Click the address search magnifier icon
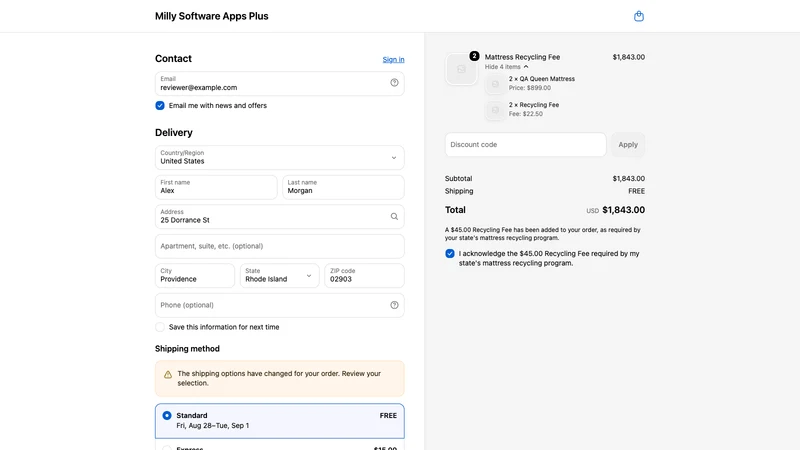Viewport: 800px width, 450px height. coord(394,216)
